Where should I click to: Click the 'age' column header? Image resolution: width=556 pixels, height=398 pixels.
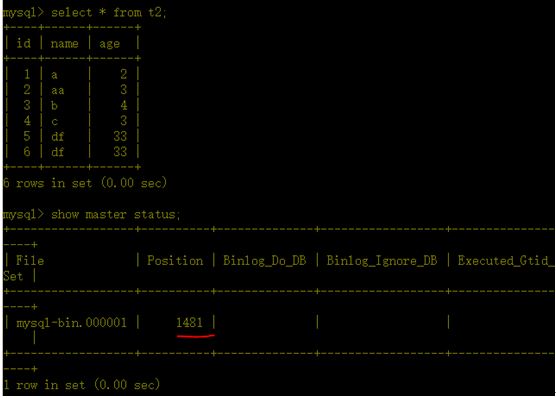click(110, 44)
